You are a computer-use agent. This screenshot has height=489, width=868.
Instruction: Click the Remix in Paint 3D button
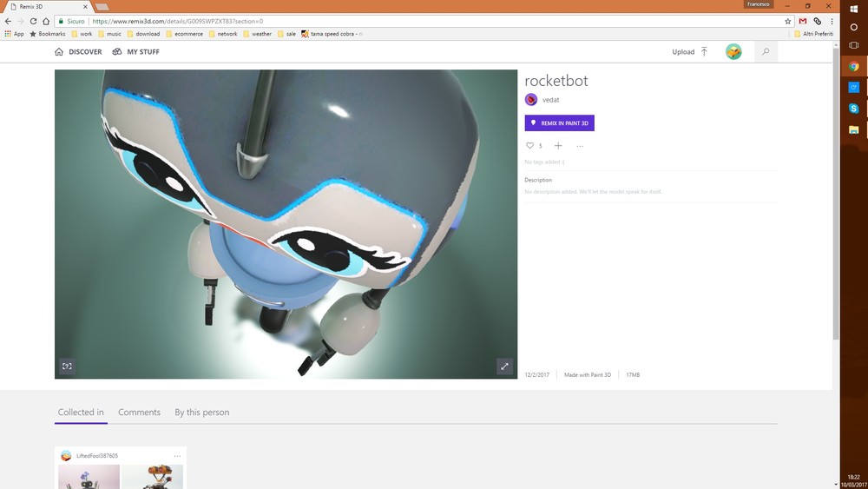point(559,123)
